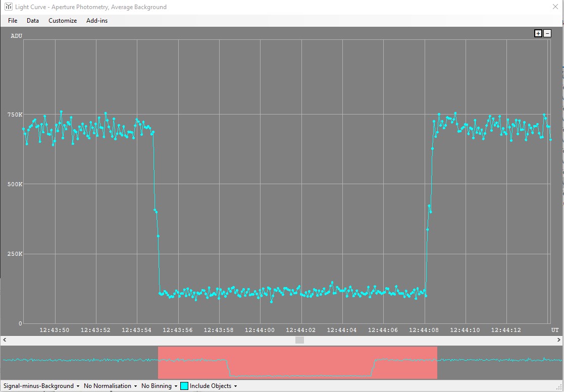Click the cyan object color swatch
This screenshot has width=564, height=392.
[x=184, y=386]
